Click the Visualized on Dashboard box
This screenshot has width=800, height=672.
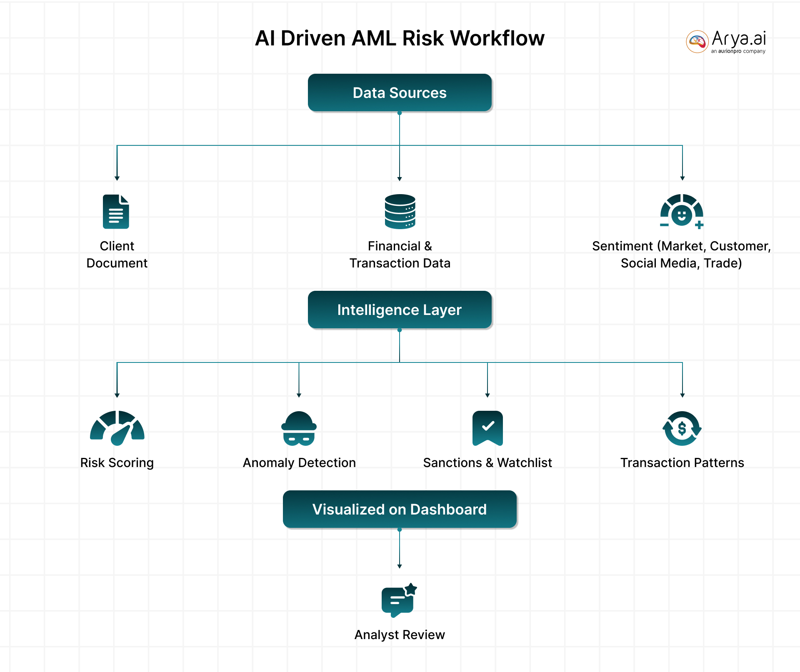(400, 510)
